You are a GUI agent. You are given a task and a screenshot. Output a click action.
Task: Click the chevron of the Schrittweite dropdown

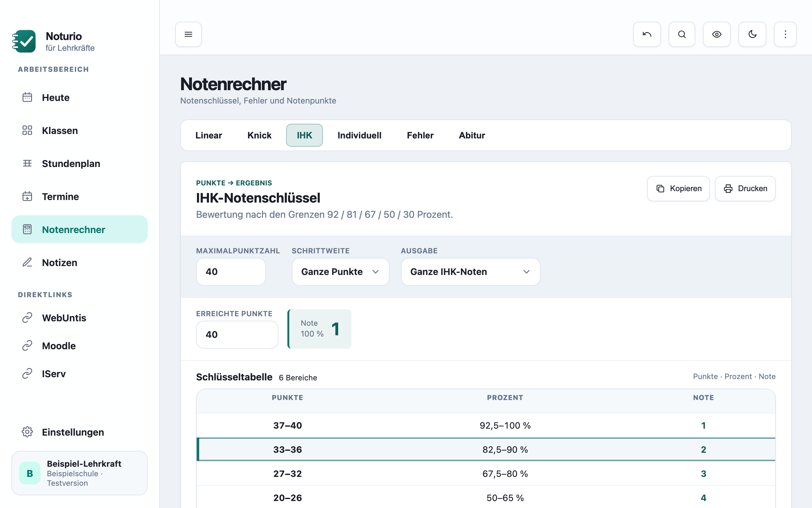point(376,271)
